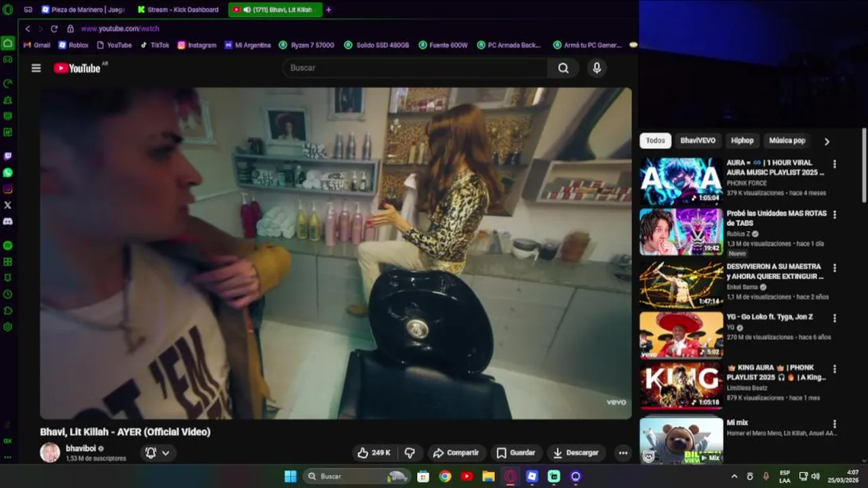The height and width of the screenshot is (488, 868).
Task: Open the Gmail bookmark
Action: click(37, 45)
